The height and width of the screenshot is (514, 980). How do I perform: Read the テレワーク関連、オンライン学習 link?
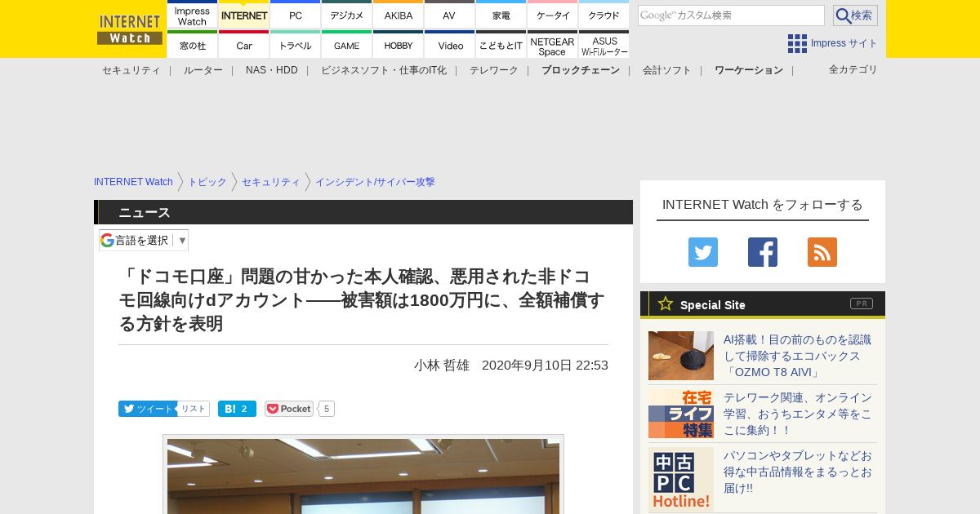pos(797,414)
